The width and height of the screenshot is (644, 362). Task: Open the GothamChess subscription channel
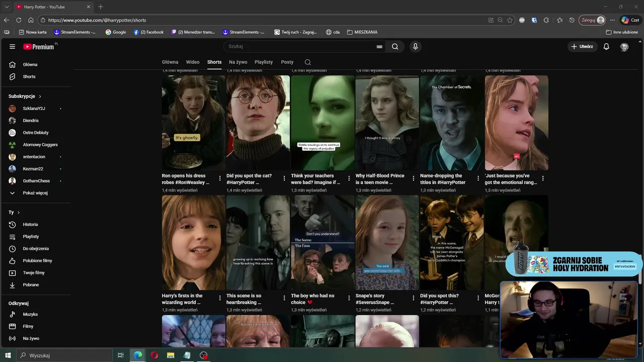[35, 181]
